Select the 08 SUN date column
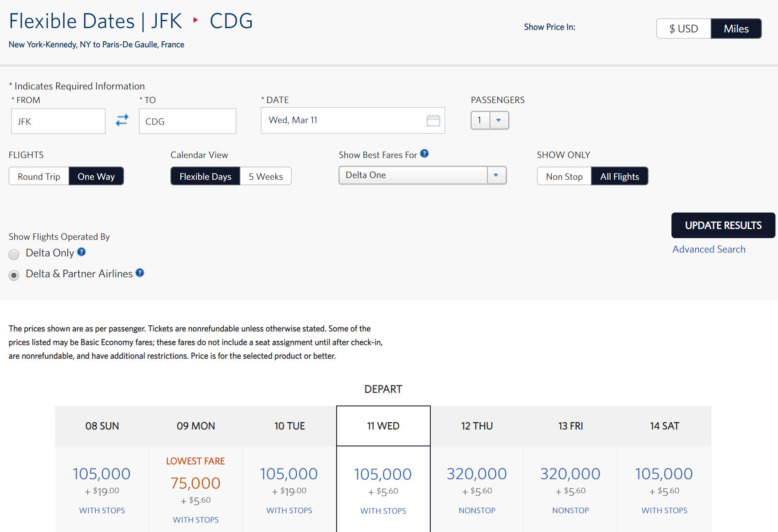Image resolution: width=778 pixels, height=532 pixels. 102,426
